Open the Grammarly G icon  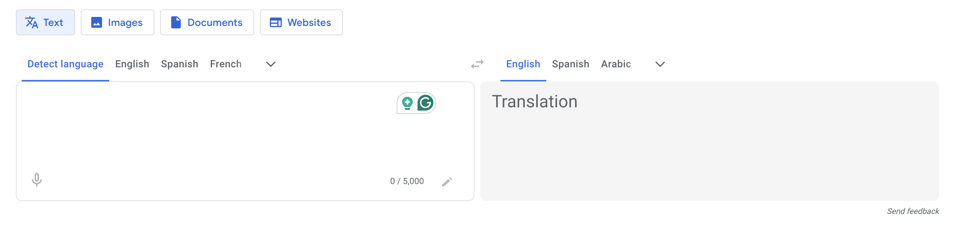(x=425, y=103)
